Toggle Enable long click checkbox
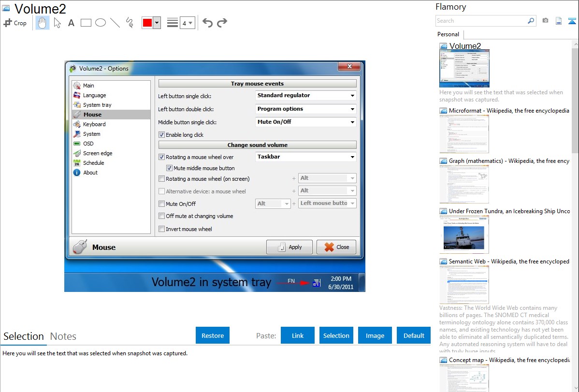This screenshot has width=579, height=392. coord(161,135)
